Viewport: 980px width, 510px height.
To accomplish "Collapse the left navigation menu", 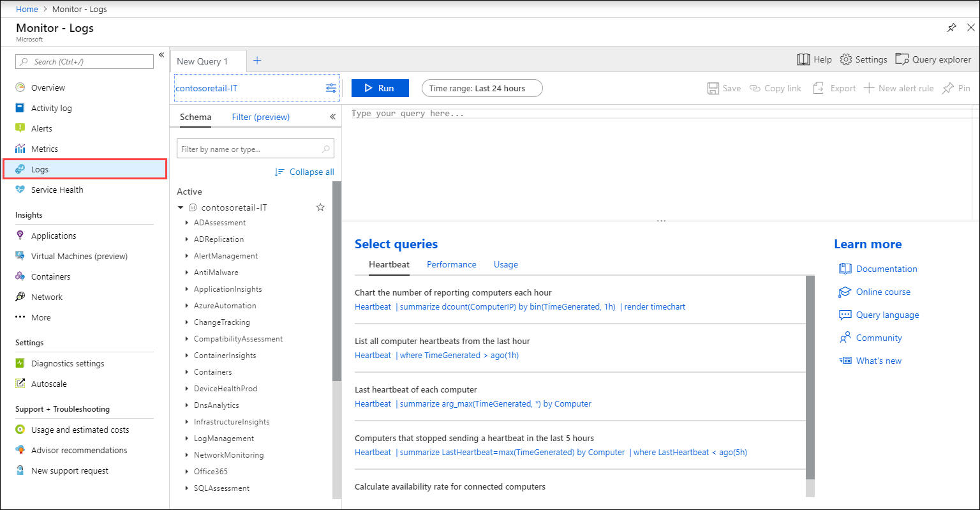I will pos(161,56).
